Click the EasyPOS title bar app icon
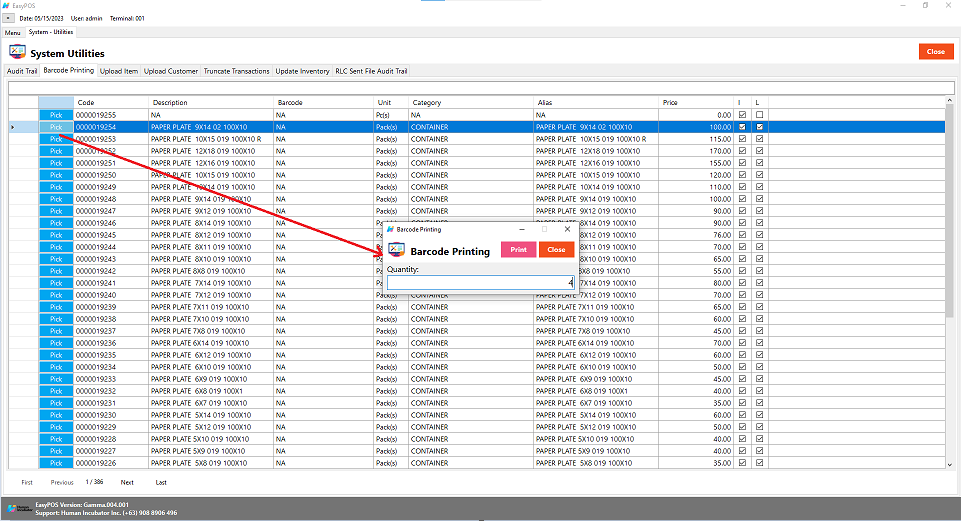The width and height of the screenshot is (961, 521). [x=6, y=6]
